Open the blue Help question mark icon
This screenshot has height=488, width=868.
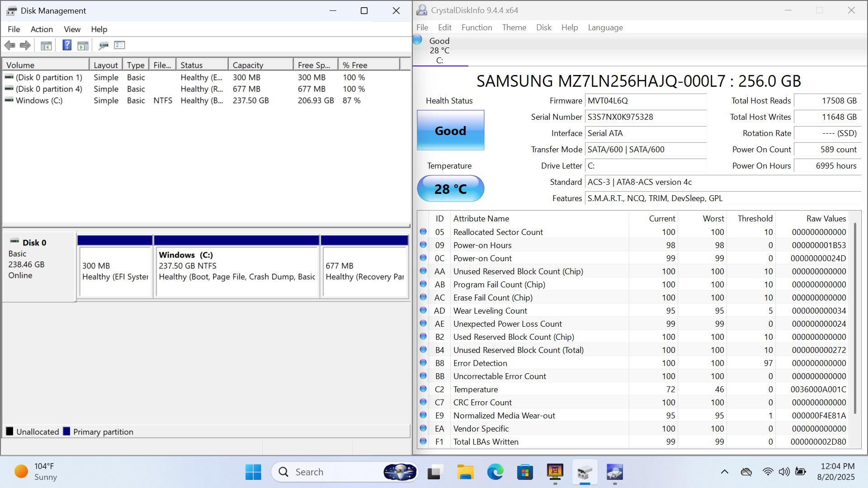point(67,45)
